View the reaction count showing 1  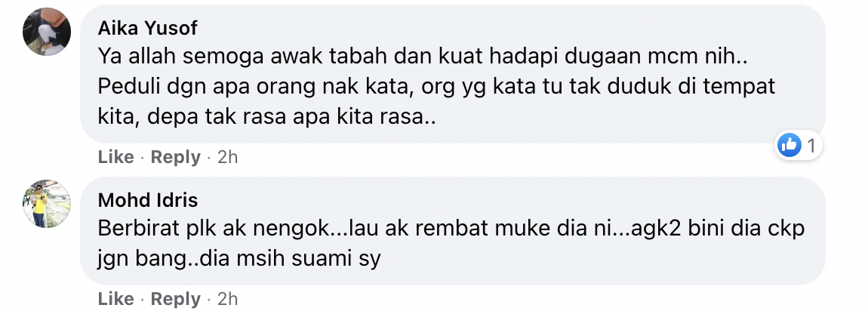point(811,146)
